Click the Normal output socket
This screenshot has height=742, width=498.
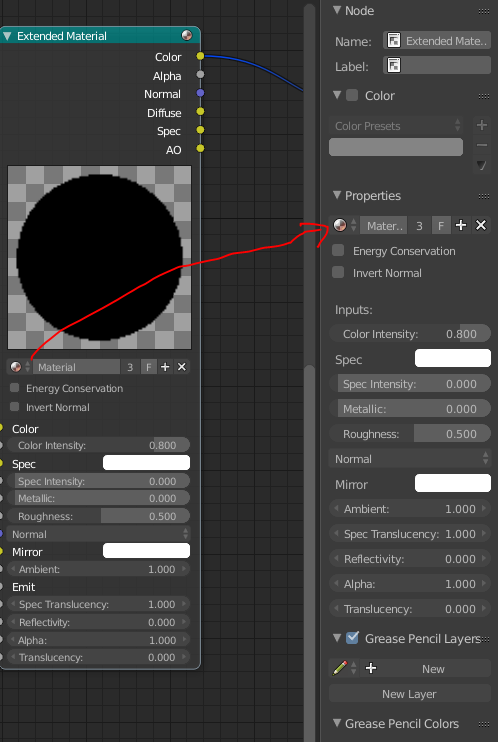point(200,93)
